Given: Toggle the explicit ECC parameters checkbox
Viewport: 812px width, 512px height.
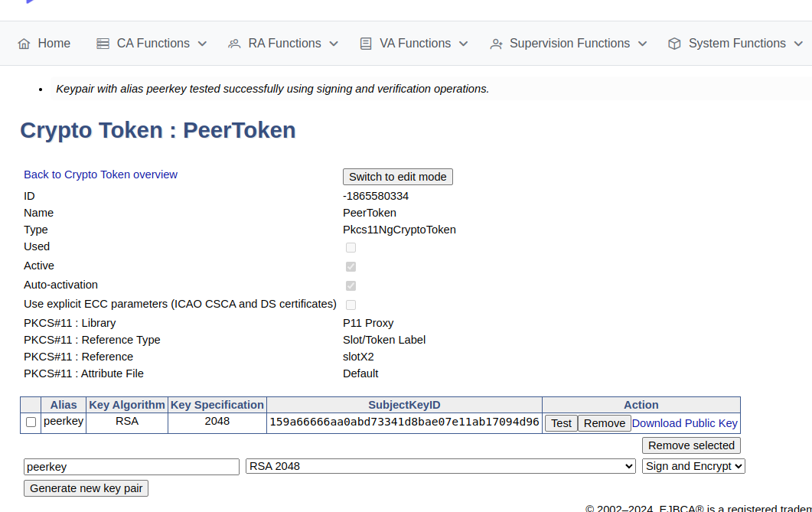Looking at the screenshot, I should (351, 305).
